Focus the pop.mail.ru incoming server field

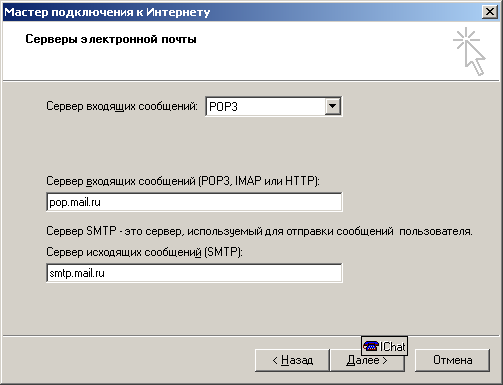[x=194, y=202]
